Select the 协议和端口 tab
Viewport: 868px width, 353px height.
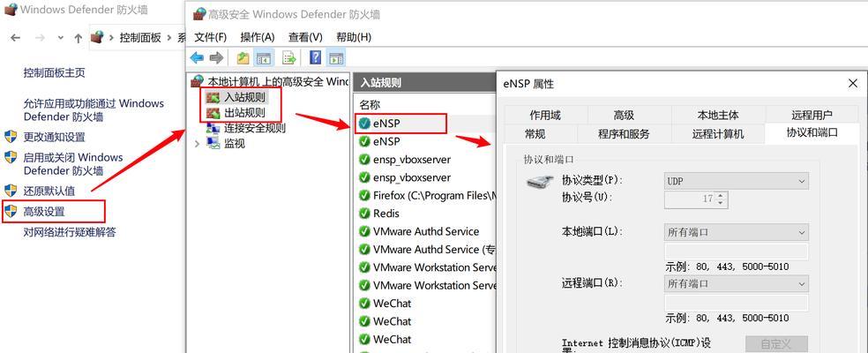click(x=812, y=133)
